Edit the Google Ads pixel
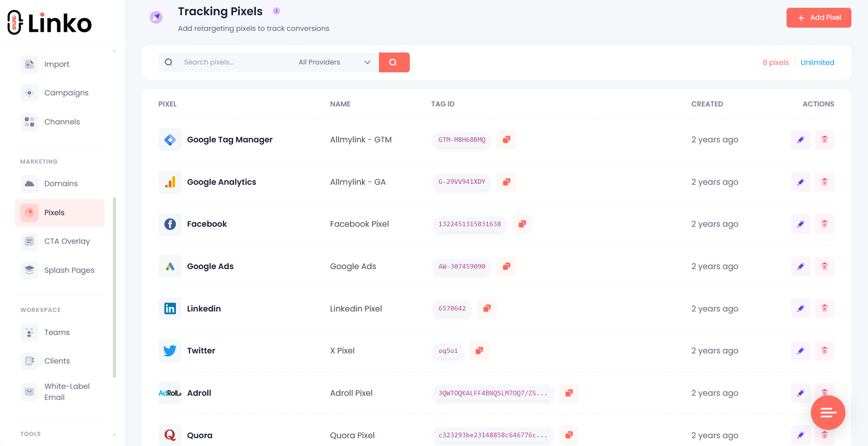 pyautogui.click(x=801, y=266)
